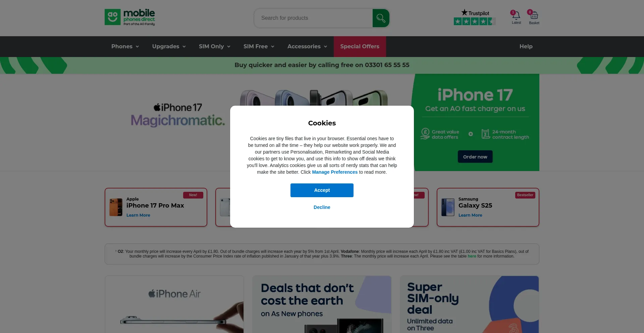Open the Trustpilot star rating
644x333 pixels.
tap(475, 17)
